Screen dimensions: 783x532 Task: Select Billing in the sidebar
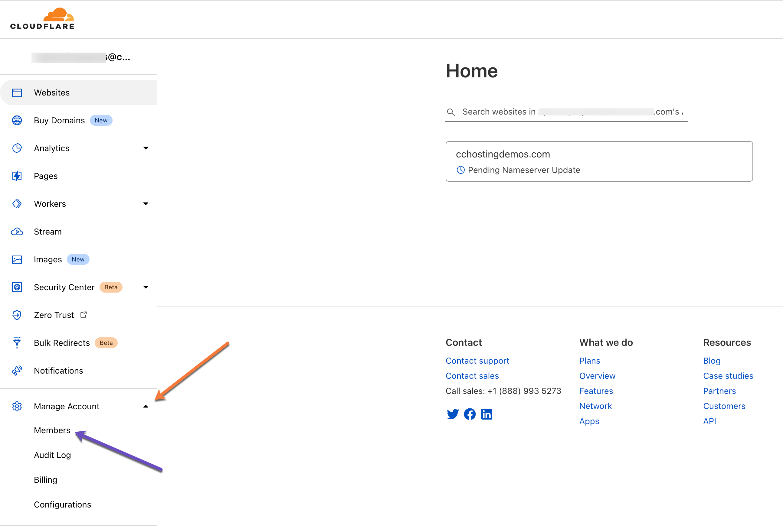[x=45, y=480]
